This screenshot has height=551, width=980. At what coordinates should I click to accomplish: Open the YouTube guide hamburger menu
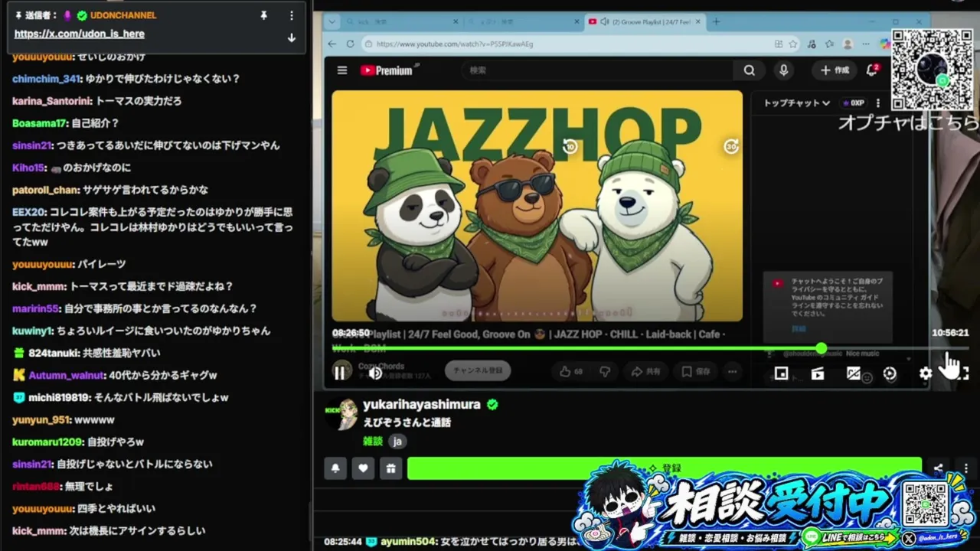tap(342, 70)
